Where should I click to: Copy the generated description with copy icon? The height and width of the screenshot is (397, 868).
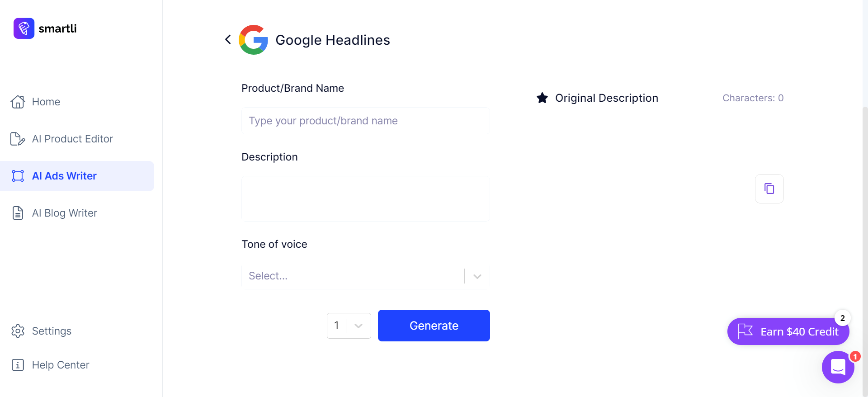[x=769, y=189]
